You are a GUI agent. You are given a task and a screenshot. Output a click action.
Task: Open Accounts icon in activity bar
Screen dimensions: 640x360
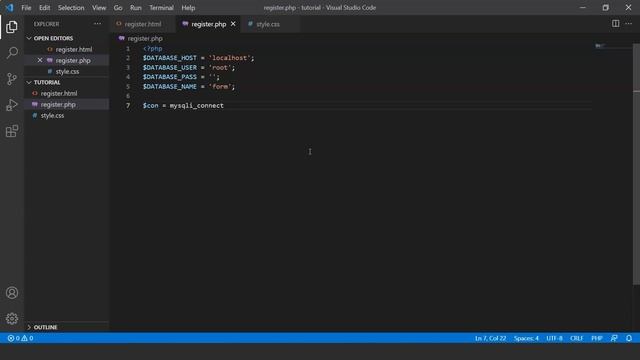coord(12,293)
